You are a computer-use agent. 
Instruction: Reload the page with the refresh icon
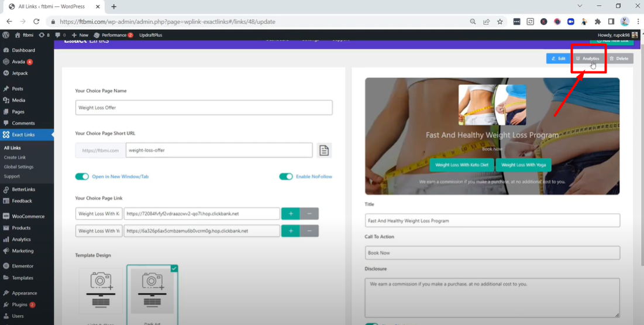click(x=36, y=22)
